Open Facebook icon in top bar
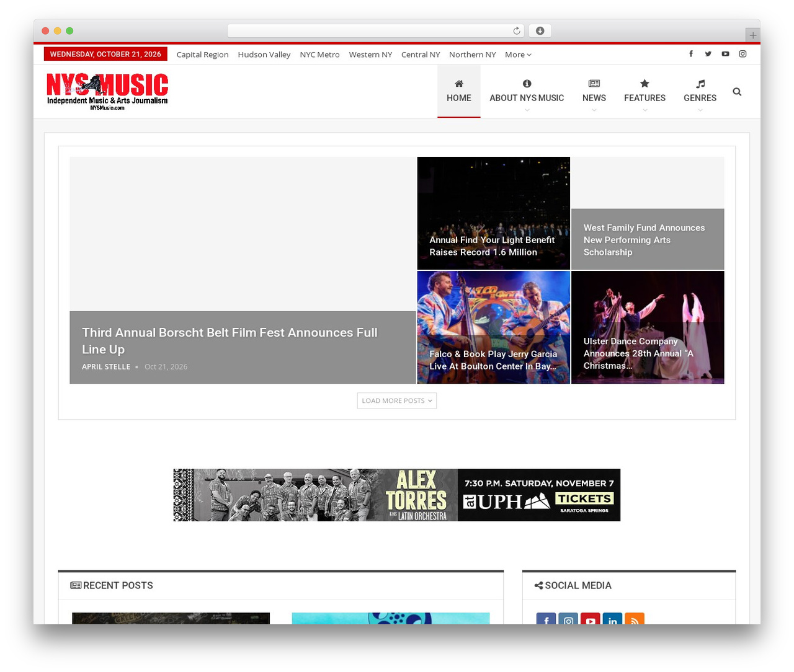794x672 pixels. [691, 54]
